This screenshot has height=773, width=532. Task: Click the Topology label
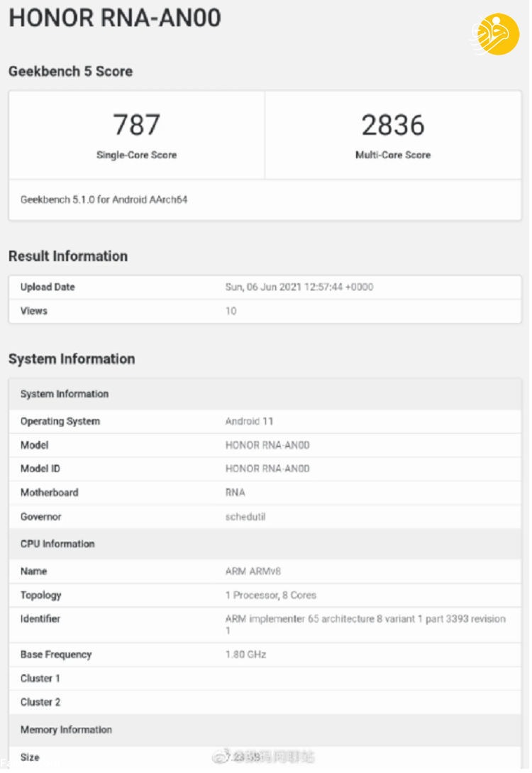(41, 595)
